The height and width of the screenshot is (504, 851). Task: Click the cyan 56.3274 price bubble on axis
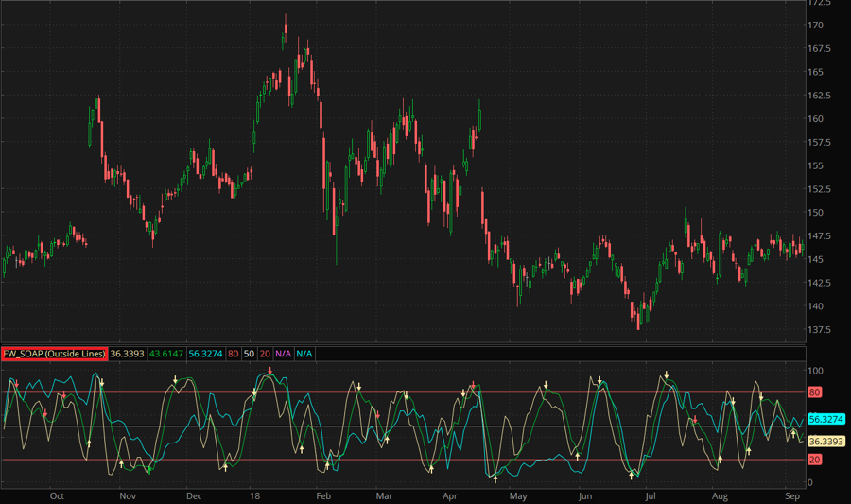(x=825, y=419)
